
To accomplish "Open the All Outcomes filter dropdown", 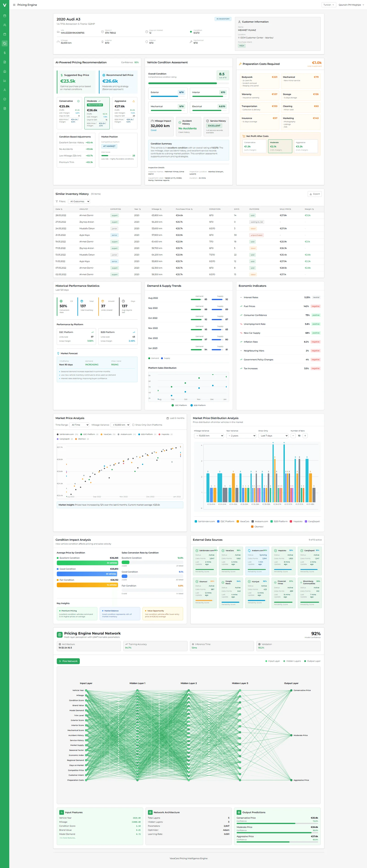I will click(x=79, y=202).
